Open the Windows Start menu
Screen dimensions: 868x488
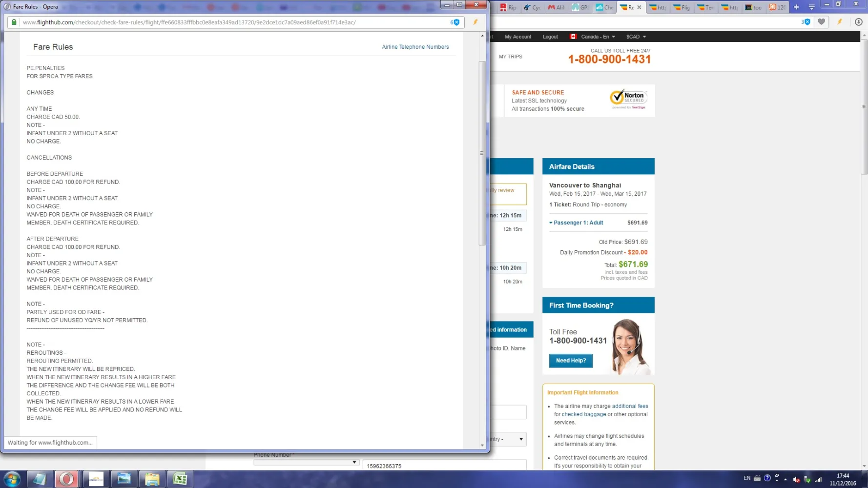(x=12, y=479)
